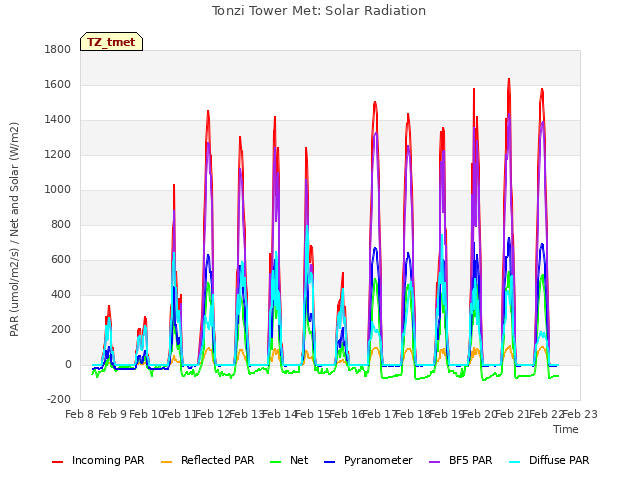This screenshot has height=480, width=640.
Task: Click the Feb 8 x-axis tick label
Action: (x=80, y=414)
